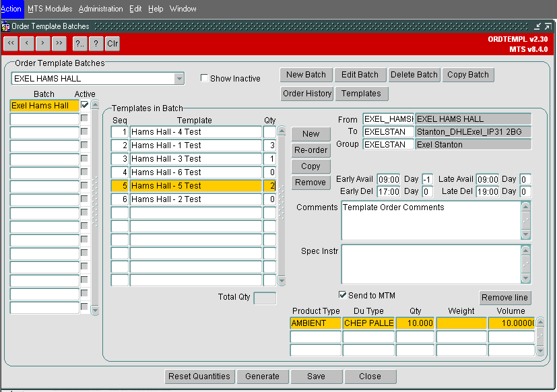This screenshot has height=392, width=557.
Task: Click Qty field for Hams Hall - 3 Test
Action: [x=269, y=159]
